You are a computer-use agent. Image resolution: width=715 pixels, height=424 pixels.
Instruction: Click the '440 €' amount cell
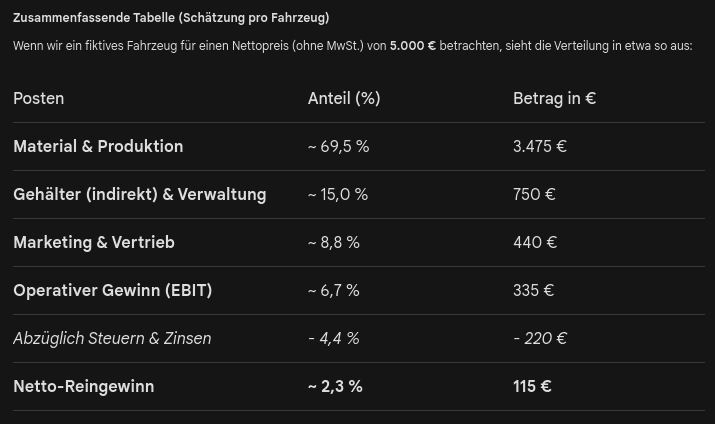pyautogui.click(x=535, y=242)
